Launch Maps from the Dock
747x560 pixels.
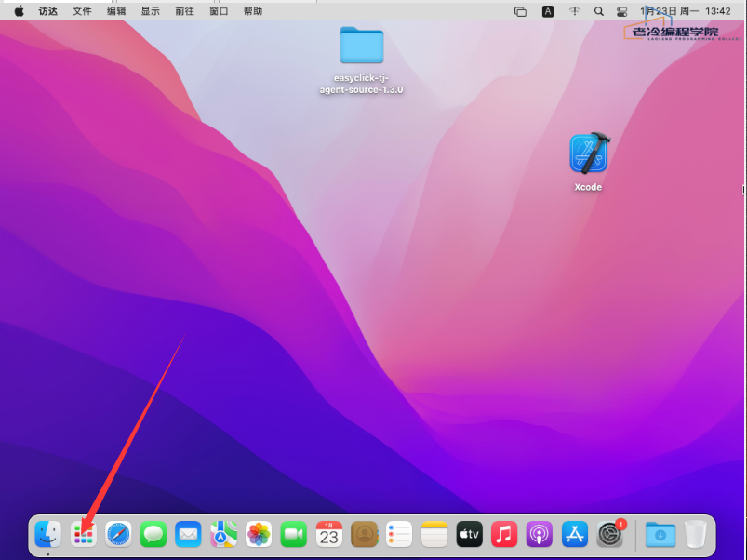click(x=223, y=534)
